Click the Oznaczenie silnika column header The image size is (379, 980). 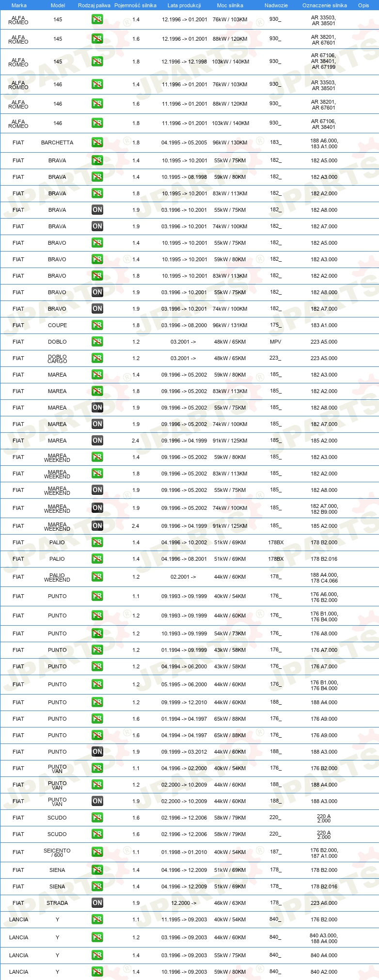click(325, 5)
